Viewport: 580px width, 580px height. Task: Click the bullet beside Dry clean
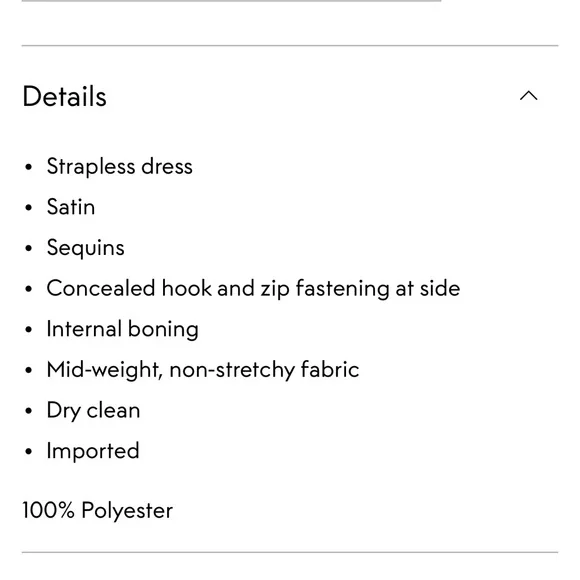28,411
